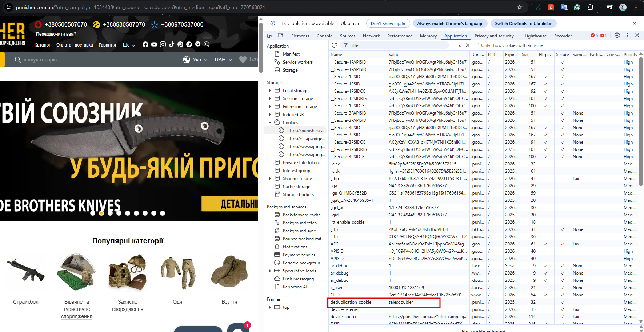Switch to the Sources tab

348,36
